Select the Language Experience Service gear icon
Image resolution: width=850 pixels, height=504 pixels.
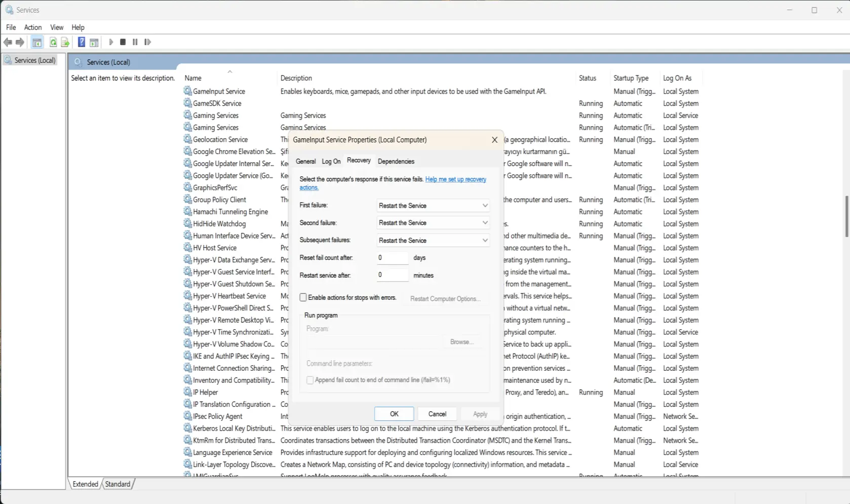coord(187,452)
